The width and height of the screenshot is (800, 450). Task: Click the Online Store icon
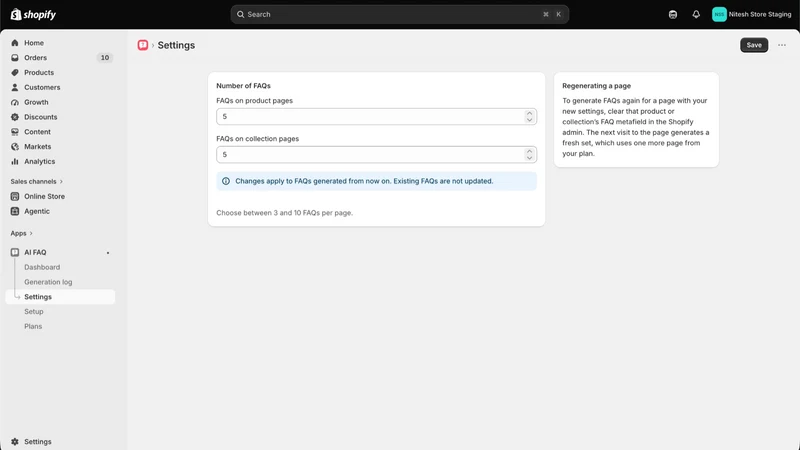click(x=15, y=196)
